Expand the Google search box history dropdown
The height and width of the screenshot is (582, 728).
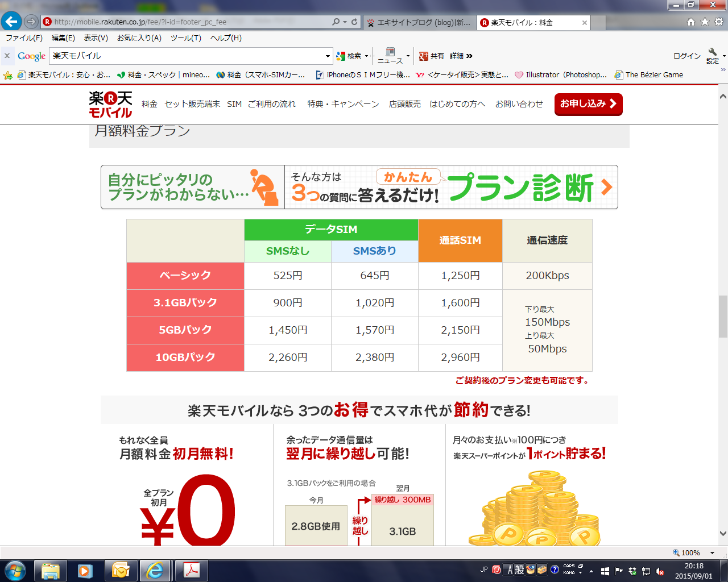(328, 56)
